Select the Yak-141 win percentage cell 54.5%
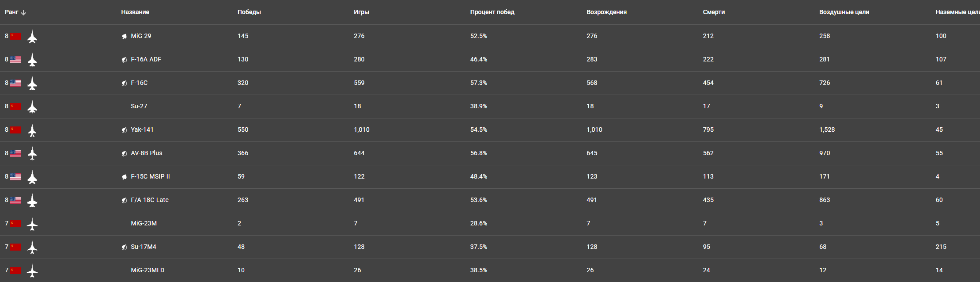 click(x=479, y=130)
